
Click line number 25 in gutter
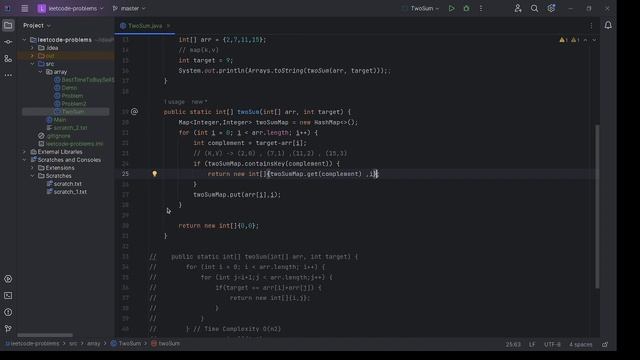tap(125, 173)
